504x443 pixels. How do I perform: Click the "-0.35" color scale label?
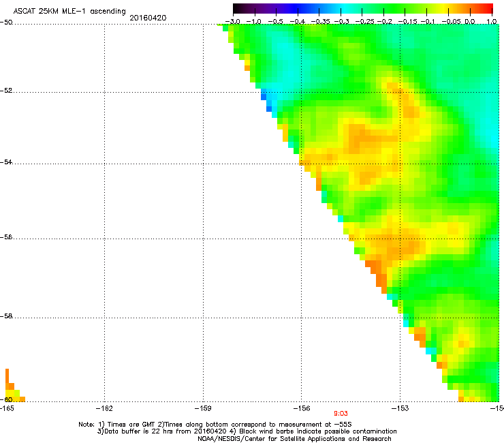pyautogui.click(x=320, y=22)
